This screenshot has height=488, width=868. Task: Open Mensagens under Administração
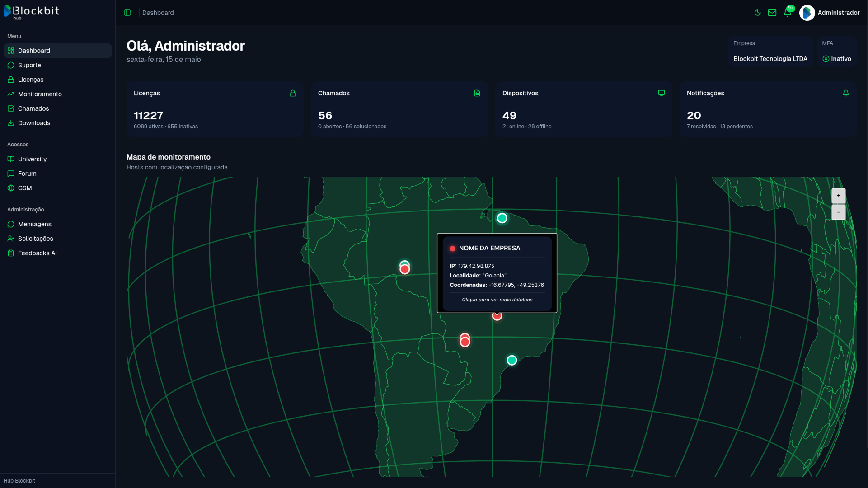tap(57, 224)
